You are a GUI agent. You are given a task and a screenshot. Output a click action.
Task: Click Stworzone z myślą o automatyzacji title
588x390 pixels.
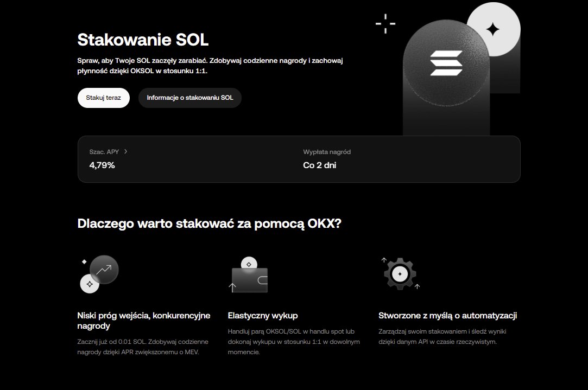coord(448,316)
